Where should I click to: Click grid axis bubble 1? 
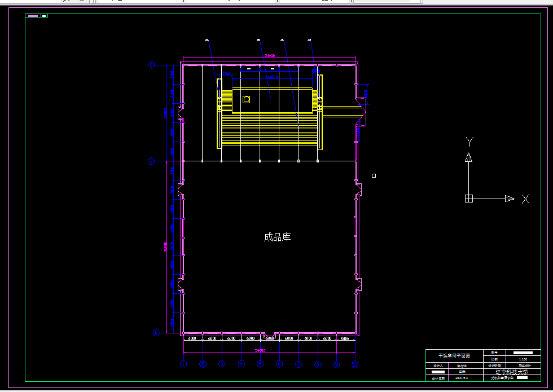pos(183,364)
